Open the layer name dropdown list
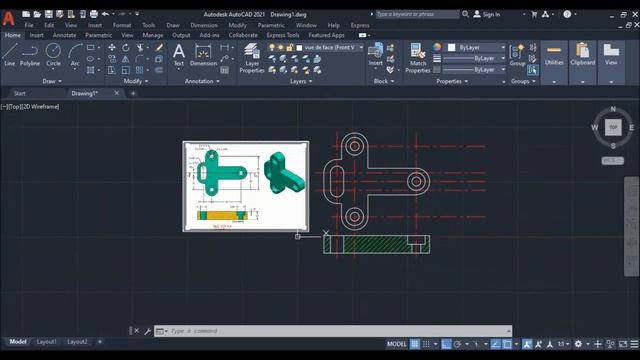 tap(361, 48)
